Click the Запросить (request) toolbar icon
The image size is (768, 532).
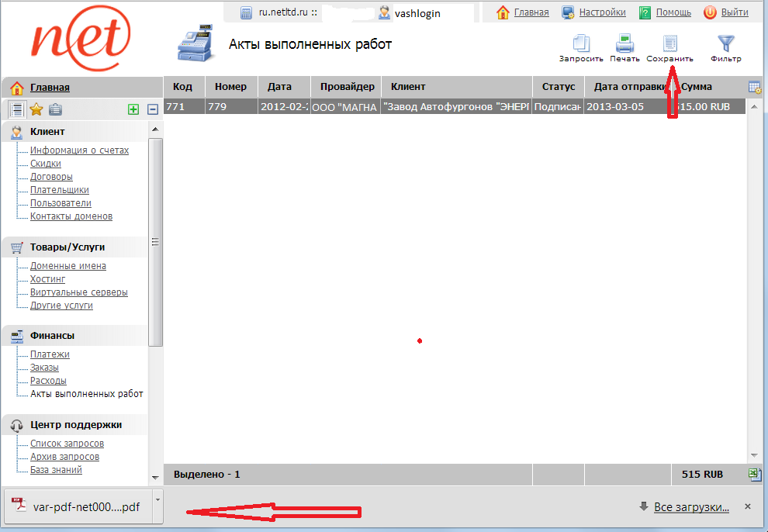[x=581, y=44]
